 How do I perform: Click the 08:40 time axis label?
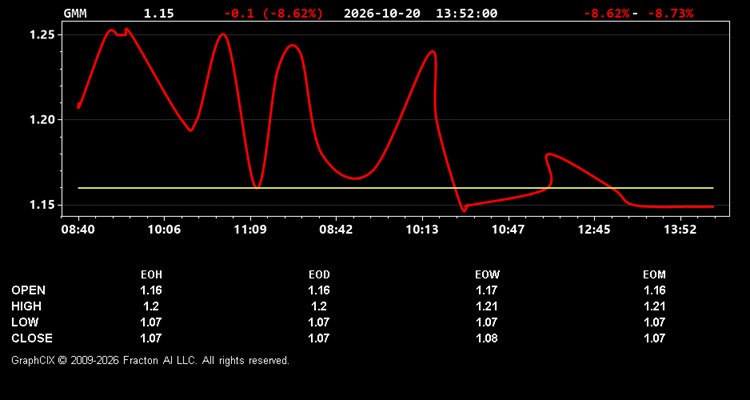(78, 230)
